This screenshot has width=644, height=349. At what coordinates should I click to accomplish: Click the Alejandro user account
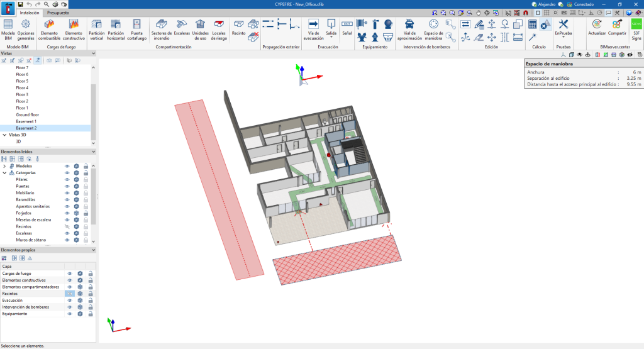click(x=543, y=4)
